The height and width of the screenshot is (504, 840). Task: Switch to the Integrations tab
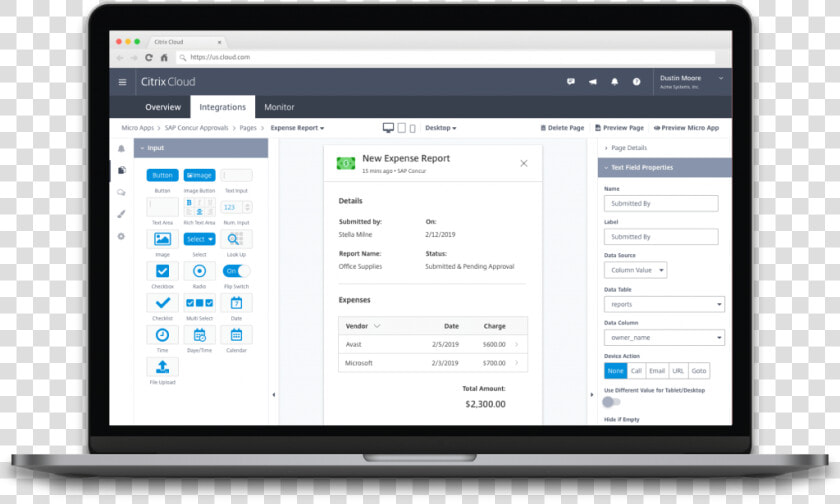click(222, 107)
